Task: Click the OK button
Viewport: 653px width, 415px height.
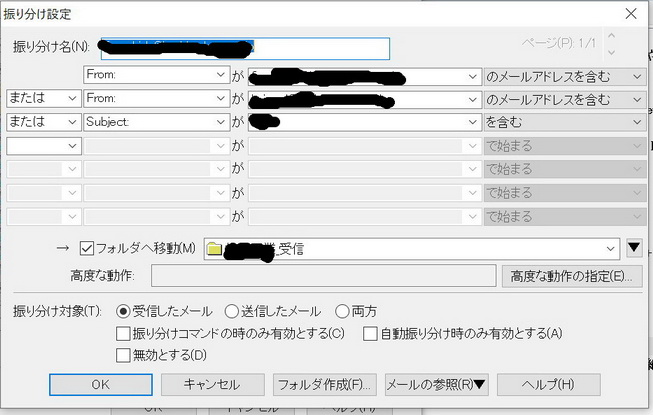Action: (x=100, y=385)
